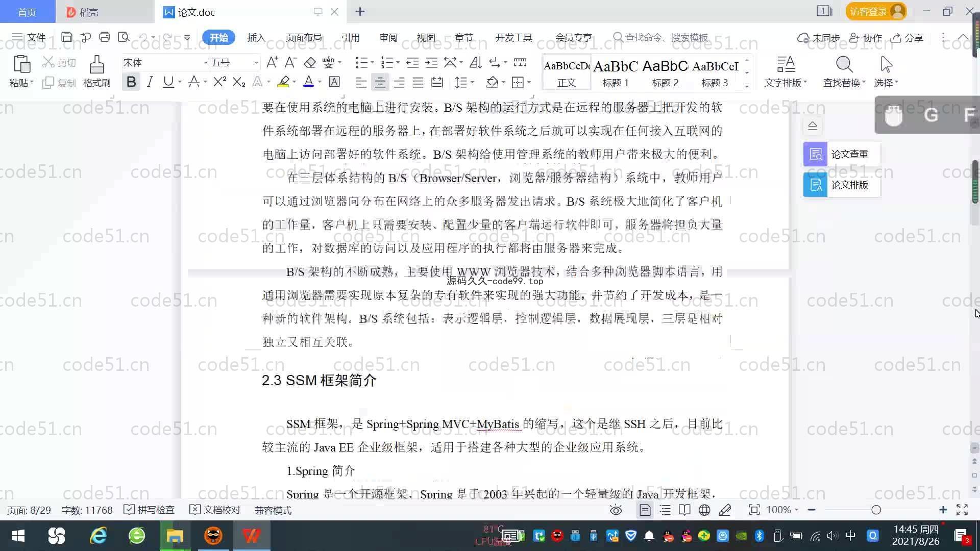Click the zoom slider handle
Image resolution: width=980 pixels, height=551 pixels.
(876, 510)
